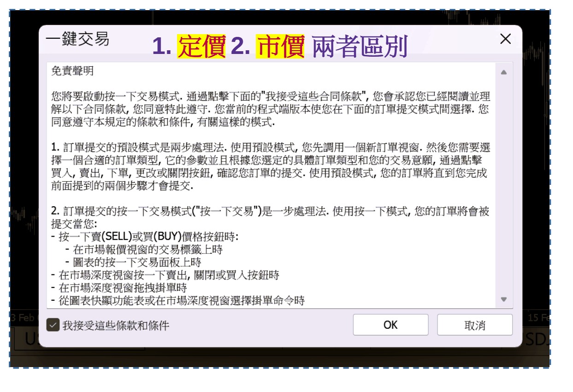The width and height of the screenshot is (573, 392).
Task: Close the 一鍵交易 dialog with the X
Action: point(506,39)
